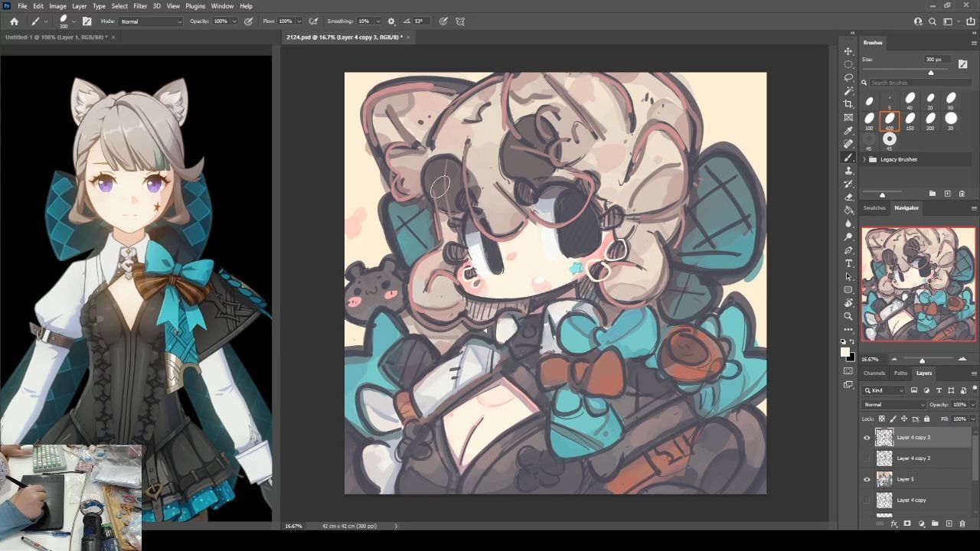980x551 pixels.
Task: Toggle lock transparent pixels in Layers
Action: [x=882, y=419]
